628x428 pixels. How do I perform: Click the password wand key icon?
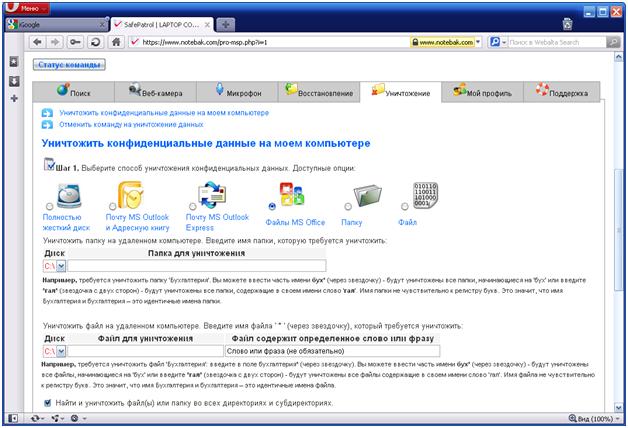(x=75, y=42)
